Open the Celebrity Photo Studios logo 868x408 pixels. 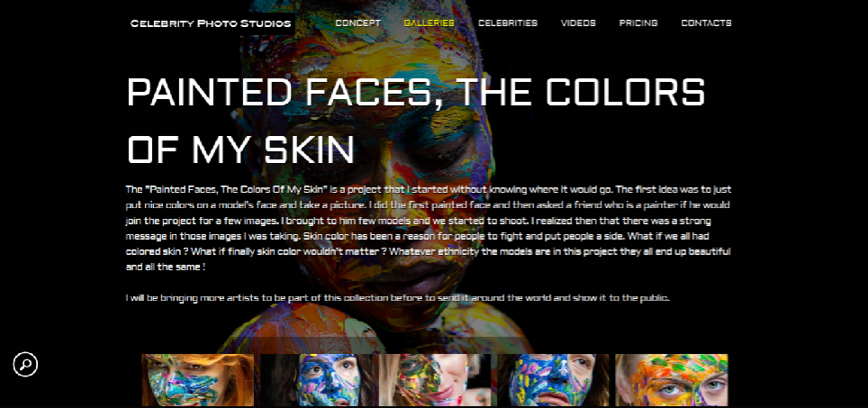211,23
